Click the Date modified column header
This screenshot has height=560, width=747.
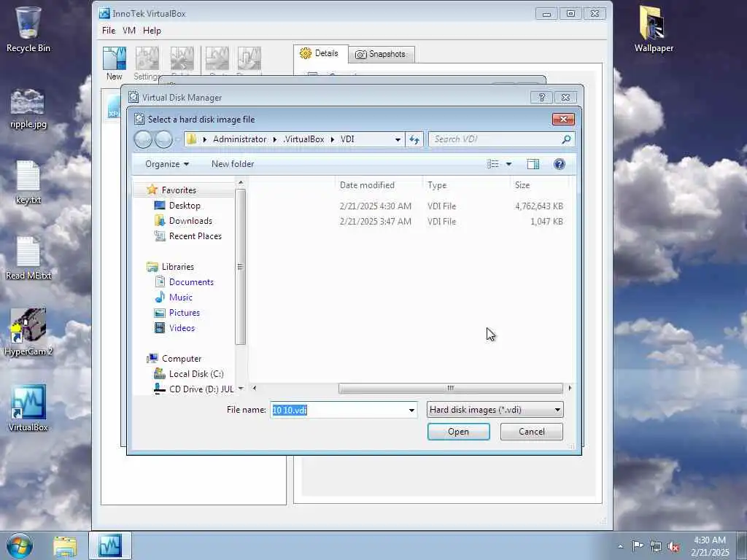(x=379, y=185)
